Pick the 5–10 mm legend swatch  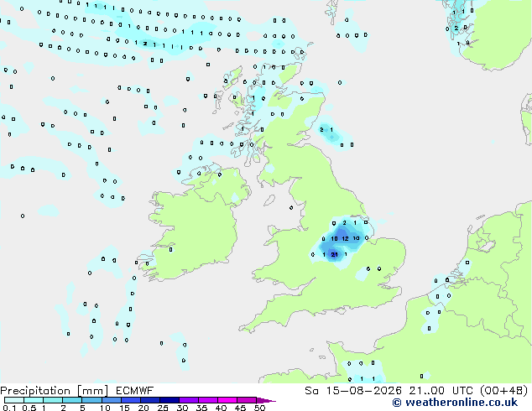(91, 400)
